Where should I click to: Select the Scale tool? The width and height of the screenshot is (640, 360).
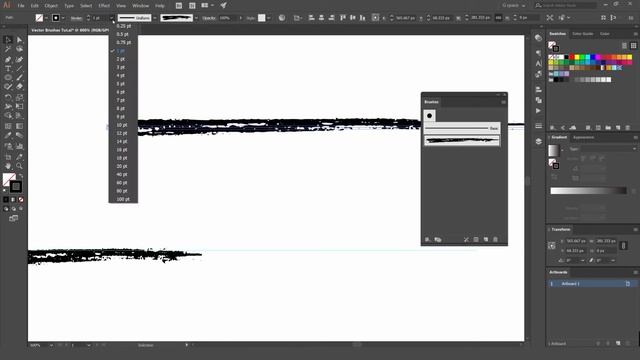(x=19, y=97)
